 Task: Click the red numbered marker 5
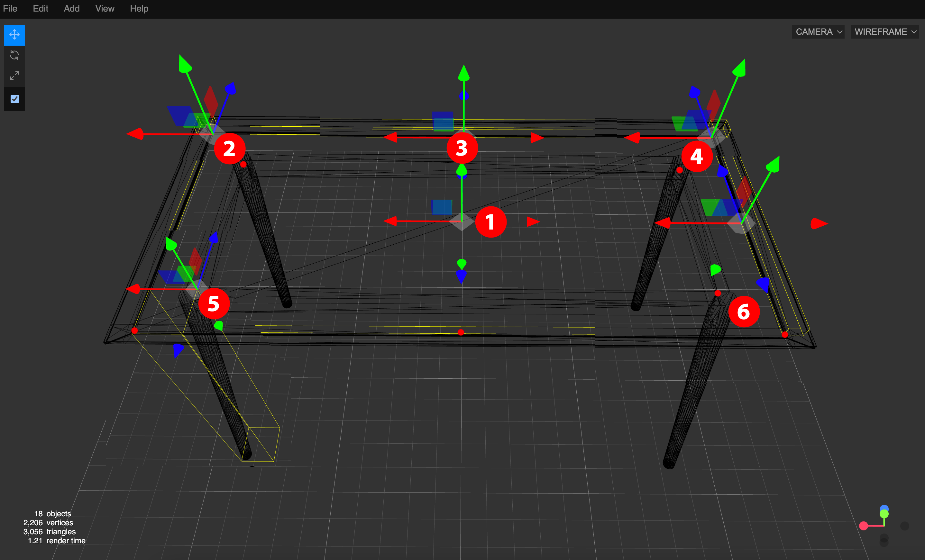click(214, 303)
